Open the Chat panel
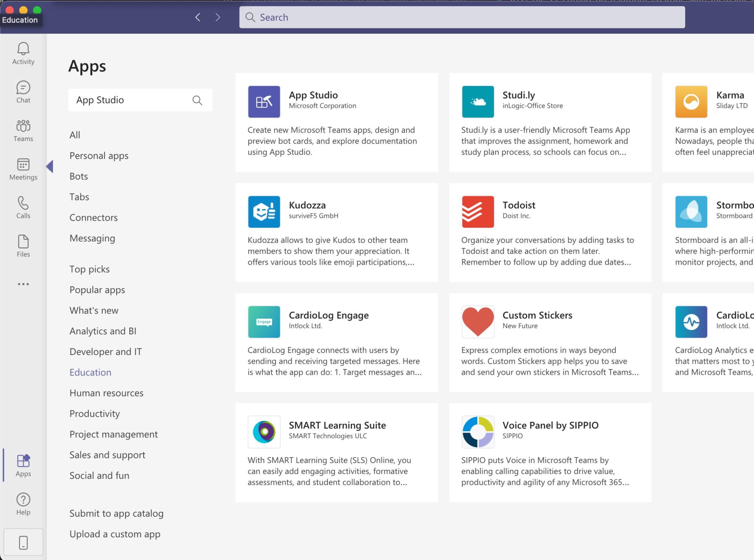The height and width of the screenshot is (560, 754). click(23, 92)
